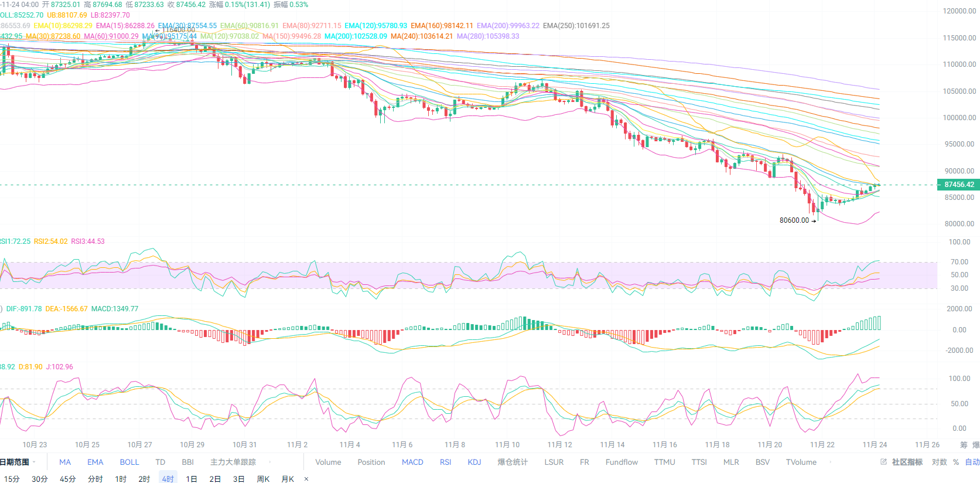Enable the Volume indicator
980x483 pixels.
[x=328, y=462]
